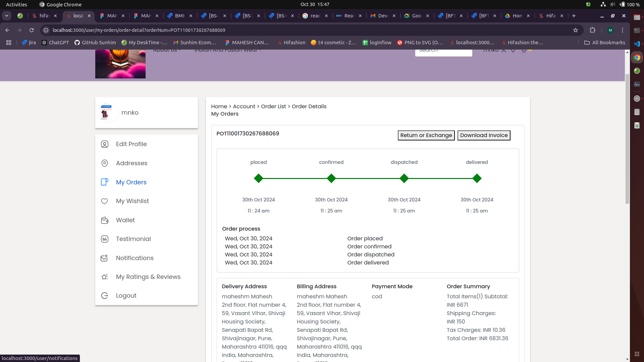Open Terminal from the Ubuntu dock
Image resolution: width=644 pixels, height=362 pixels.
click(637, 31)
